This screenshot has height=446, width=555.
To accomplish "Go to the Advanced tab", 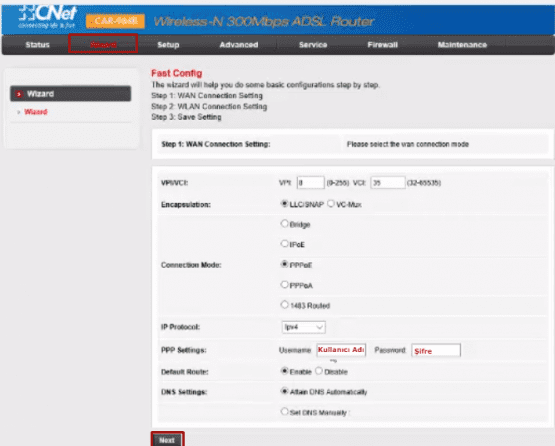I will tap(239, 45).
